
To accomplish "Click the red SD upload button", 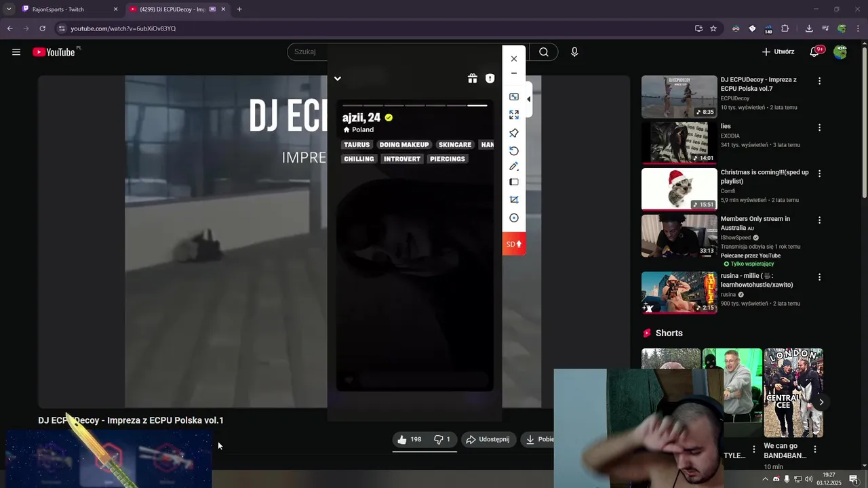I will point(514,244).
